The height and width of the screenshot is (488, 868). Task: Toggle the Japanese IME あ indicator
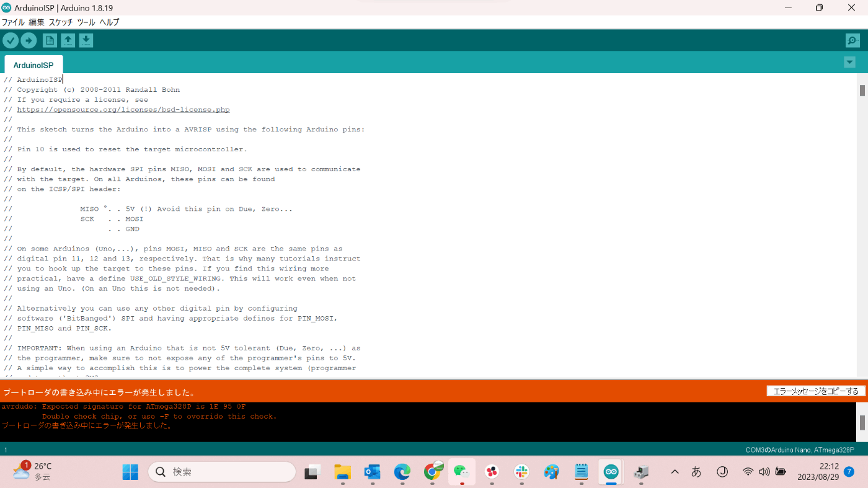(x=696, y=472)
